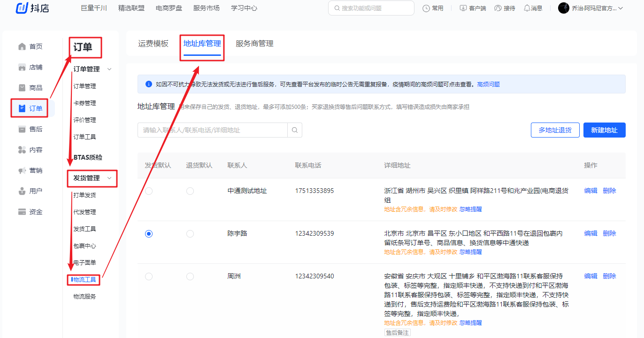
Task: Click 忽略提醒 in 陈宇路 row
Action: click(x=471, y=252)
